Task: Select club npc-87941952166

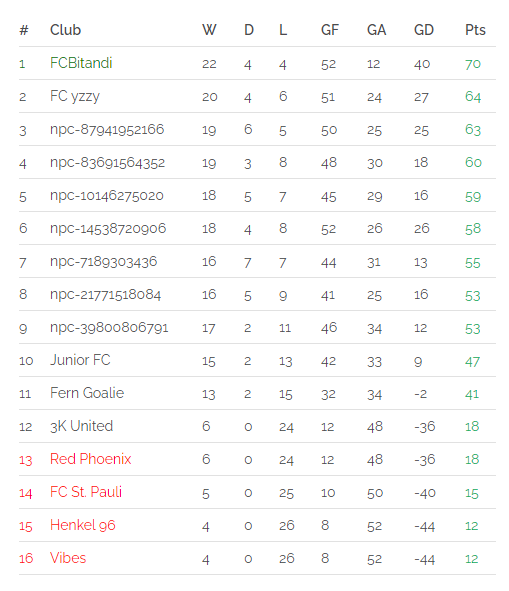Action: (x=107, y=129)
